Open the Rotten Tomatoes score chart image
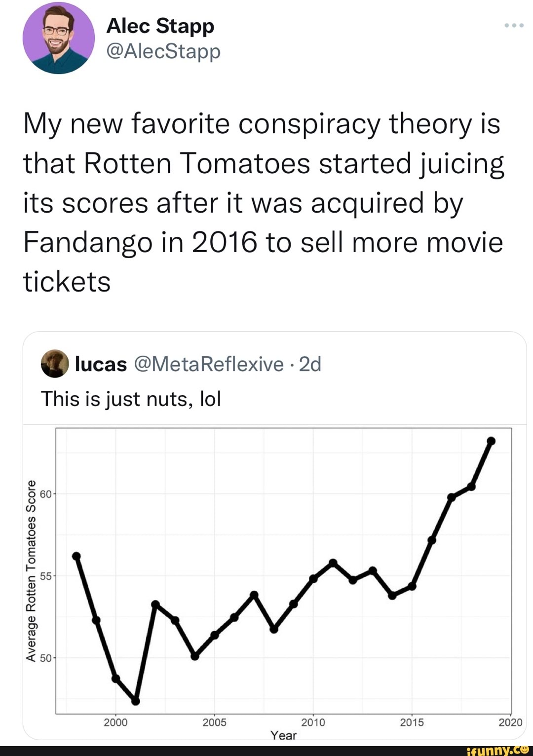Screen dimensions: 533x756 pyautogui.click(x=284, y=572)
